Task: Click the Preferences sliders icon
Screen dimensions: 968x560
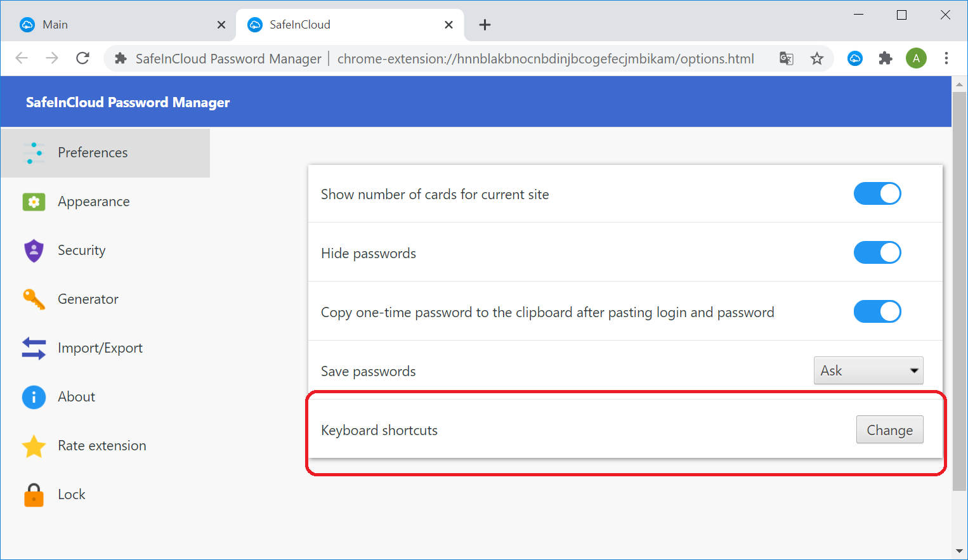Action: pyautogui.click(x=34, y=153)
